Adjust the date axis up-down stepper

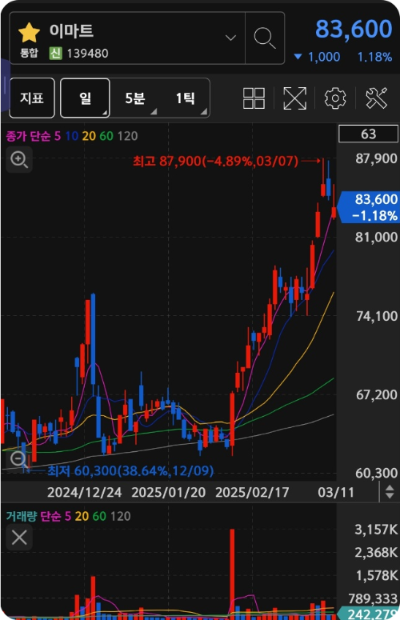[389, 492]
